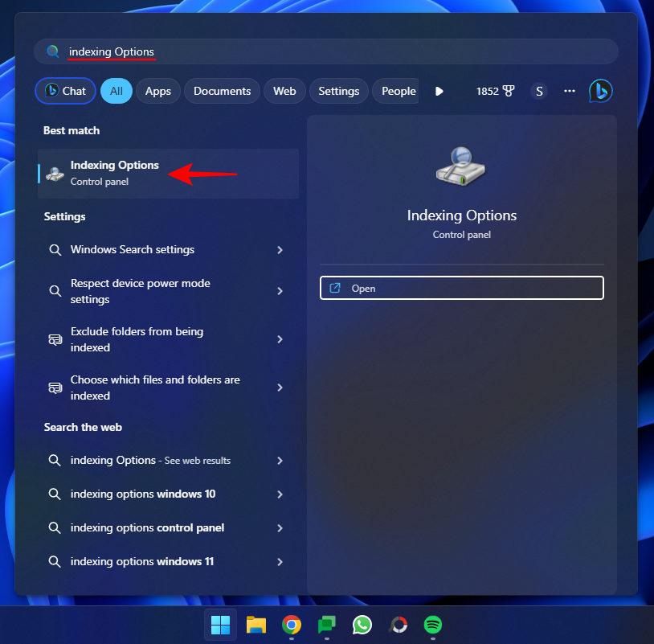Click the magnifier icon in the search bar
This screenshot has width=654, height=644.
52,51
